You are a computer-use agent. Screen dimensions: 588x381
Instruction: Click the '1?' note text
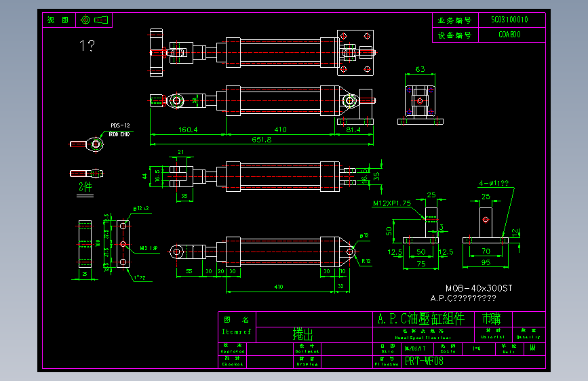87,45
